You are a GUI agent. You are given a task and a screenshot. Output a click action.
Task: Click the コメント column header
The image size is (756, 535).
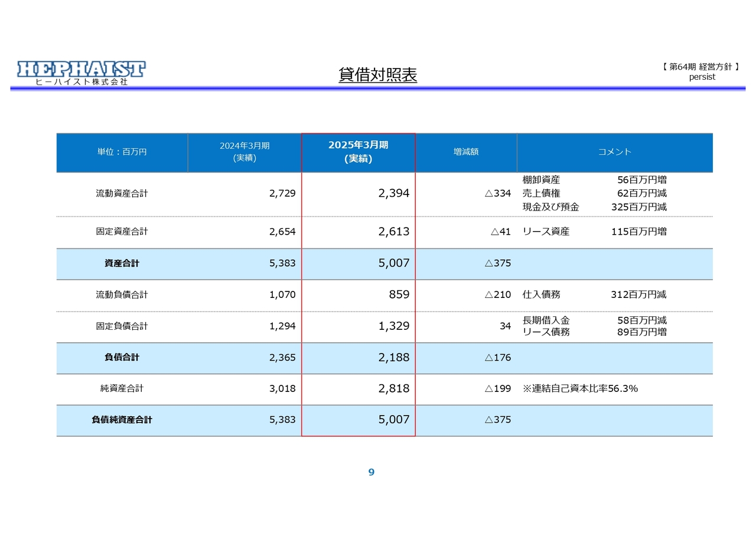pos(615,152)
